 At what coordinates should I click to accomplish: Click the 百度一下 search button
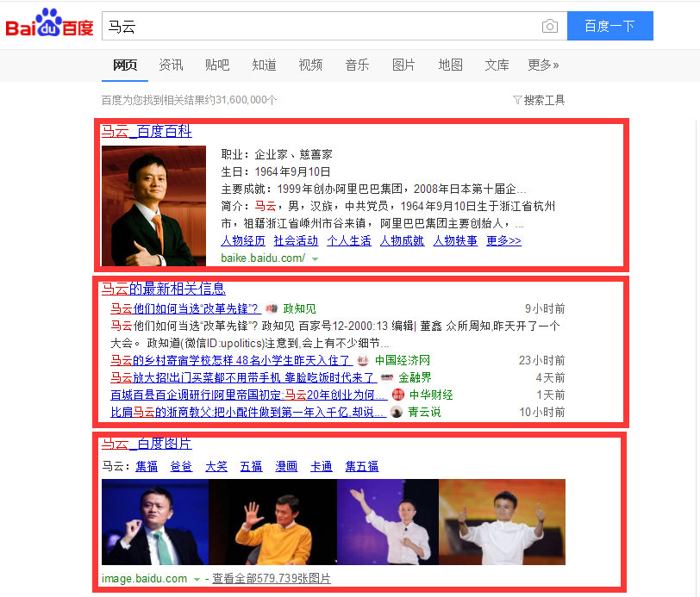click(609, 26)
